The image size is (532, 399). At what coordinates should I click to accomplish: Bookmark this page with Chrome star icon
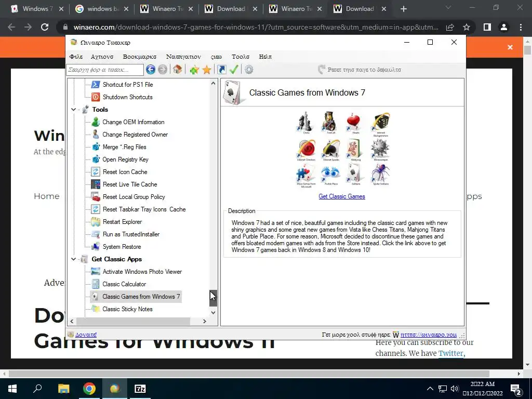click(467, 27)
